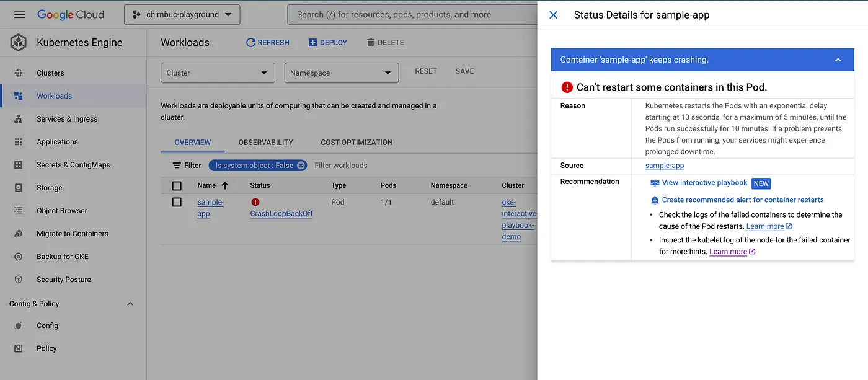Click the red error icon in details panel
This screenshot has width=868, height=380.
point(567,87)
